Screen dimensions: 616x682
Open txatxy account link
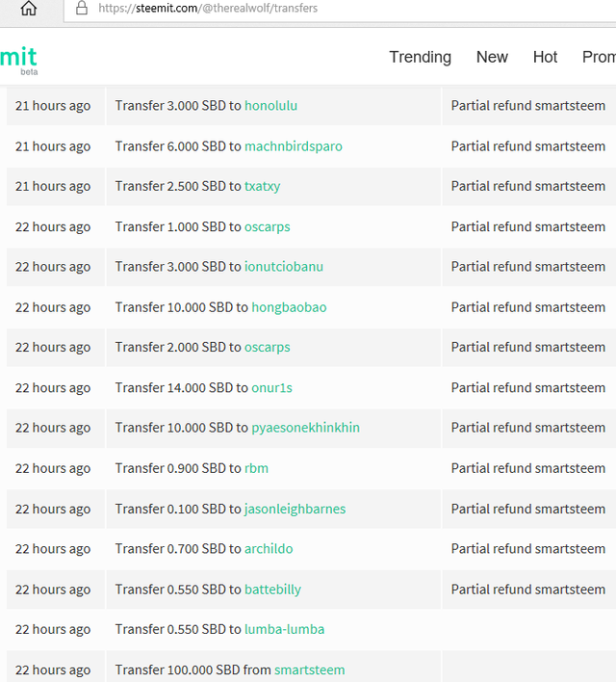coord(263,186)
